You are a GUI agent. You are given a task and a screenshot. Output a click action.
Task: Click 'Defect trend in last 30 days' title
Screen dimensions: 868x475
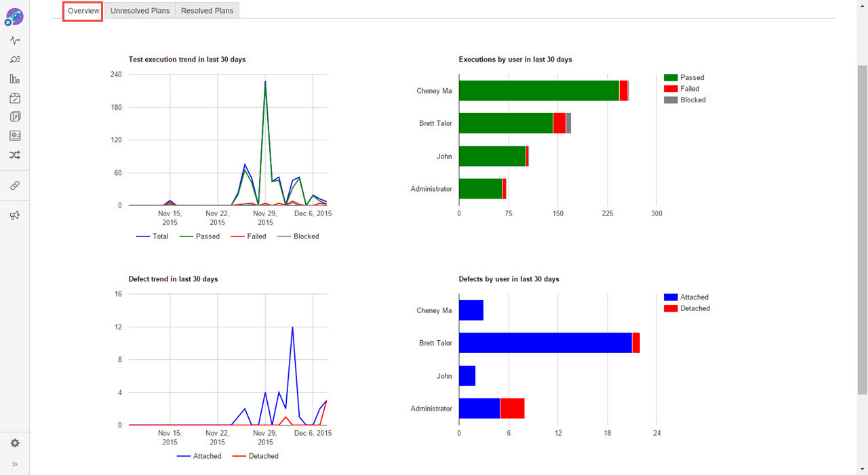point(174,279)
